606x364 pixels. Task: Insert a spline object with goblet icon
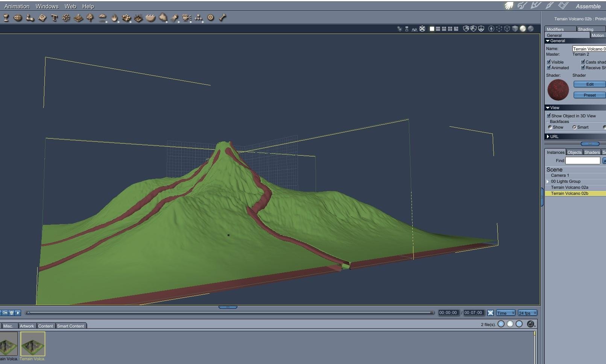click(6, 18)
